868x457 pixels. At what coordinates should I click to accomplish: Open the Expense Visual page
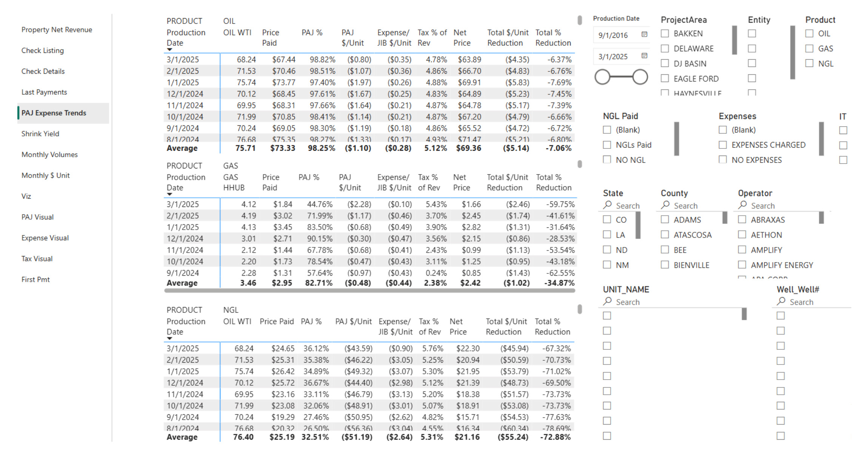pyautogui.click(x=45, y=238)
